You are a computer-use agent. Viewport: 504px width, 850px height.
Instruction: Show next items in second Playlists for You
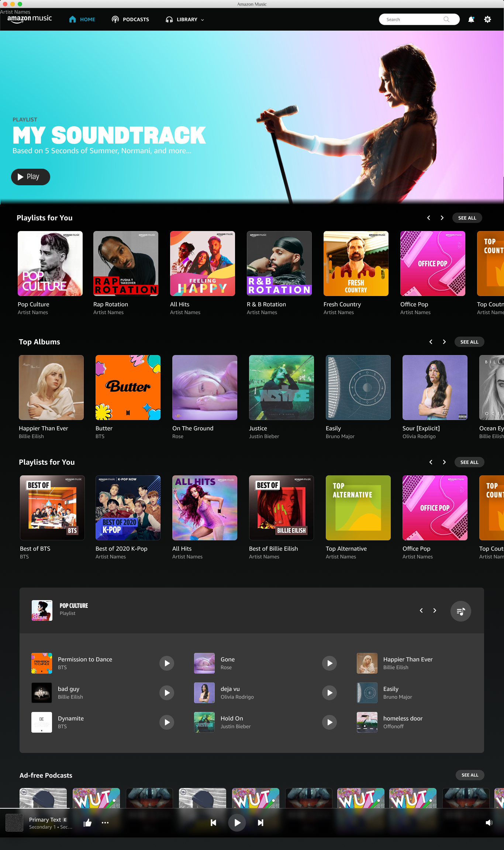444,462
